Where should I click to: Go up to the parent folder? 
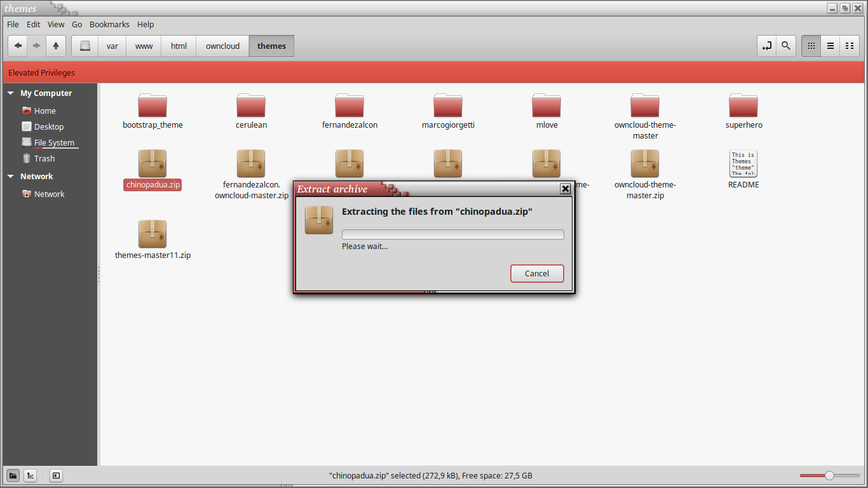[56, 46]
